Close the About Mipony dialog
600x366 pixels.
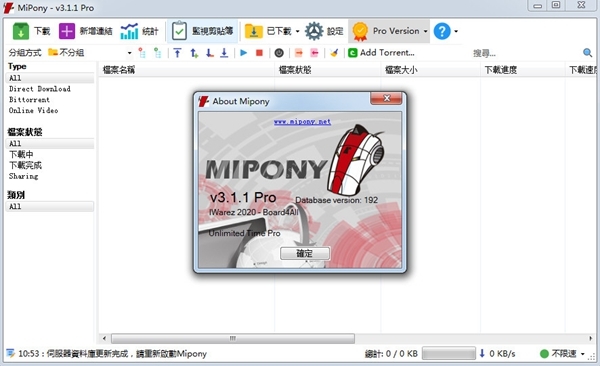386,98
